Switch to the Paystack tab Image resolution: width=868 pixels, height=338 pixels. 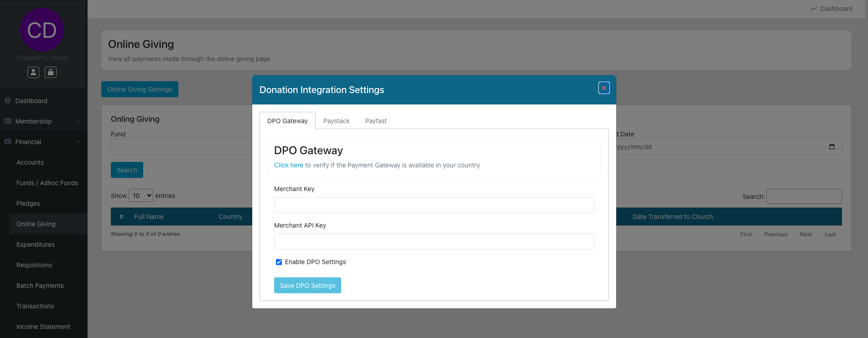tap(337, 121)
